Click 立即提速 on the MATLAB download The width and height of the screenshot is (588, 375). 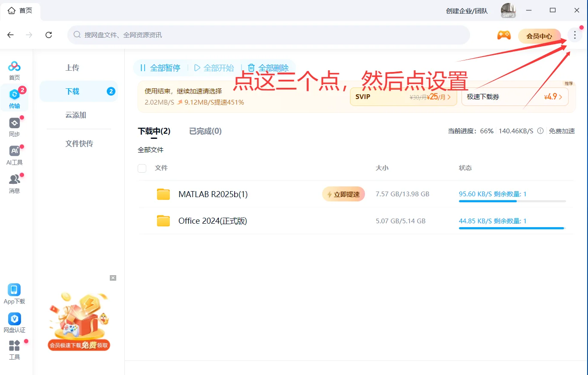pos(343,194)
